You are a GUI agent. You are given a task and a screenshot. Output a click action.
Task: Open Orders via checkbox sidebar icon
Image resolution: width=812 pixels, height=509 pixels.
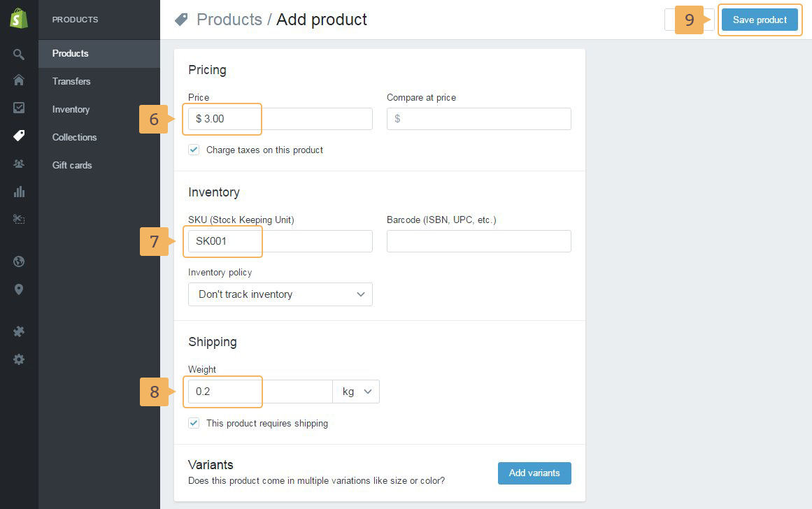(19, 108)
